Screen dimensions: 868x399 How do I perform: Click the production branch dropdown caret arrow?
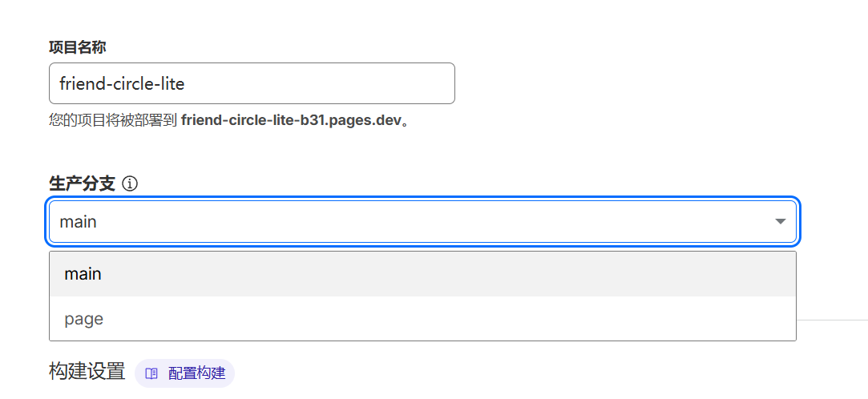coord(780,221)
